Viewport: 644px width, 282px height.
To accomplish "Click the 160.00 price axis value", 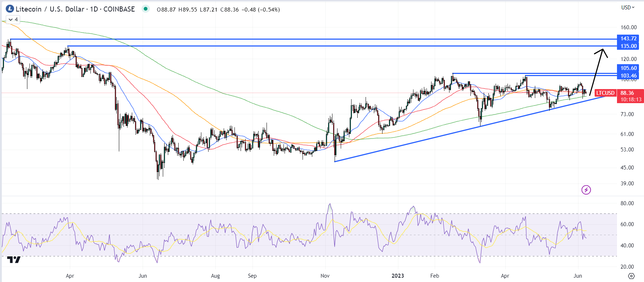I will coord(629,27).
